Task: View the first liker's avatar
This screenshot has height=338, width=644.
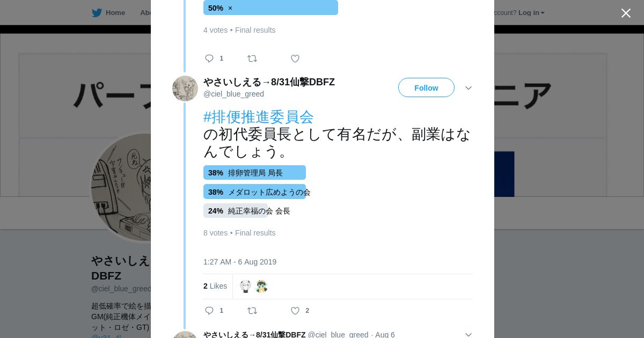Action: (x=245, y=286)
